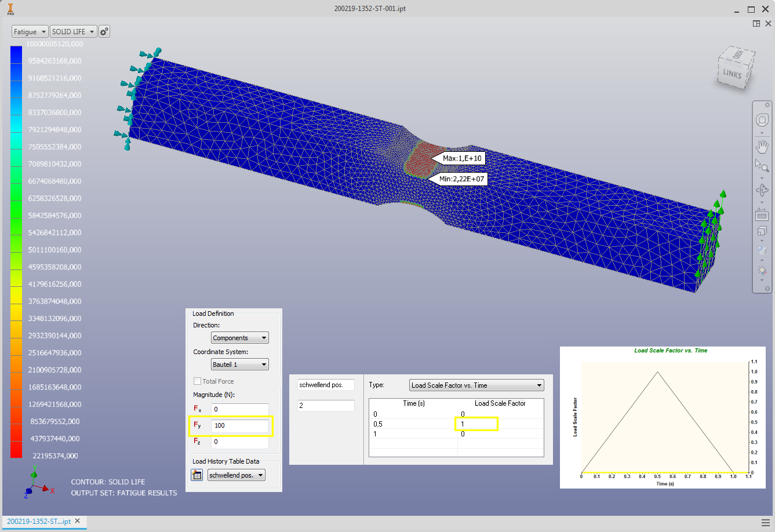Click the Time [s] column header

coord(413,403)
